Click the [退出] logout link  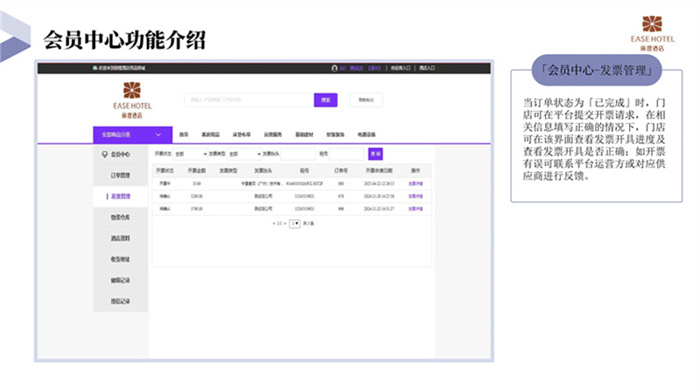pos(374,68)
